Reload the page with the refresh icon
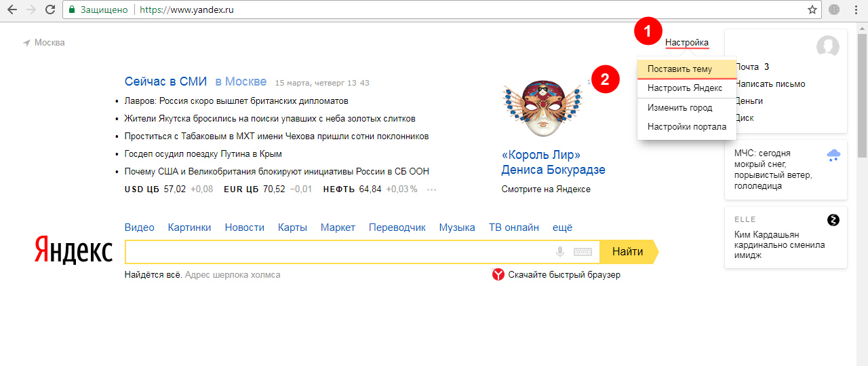The width and height of the screenshot is (868, 366). point(50,10)
